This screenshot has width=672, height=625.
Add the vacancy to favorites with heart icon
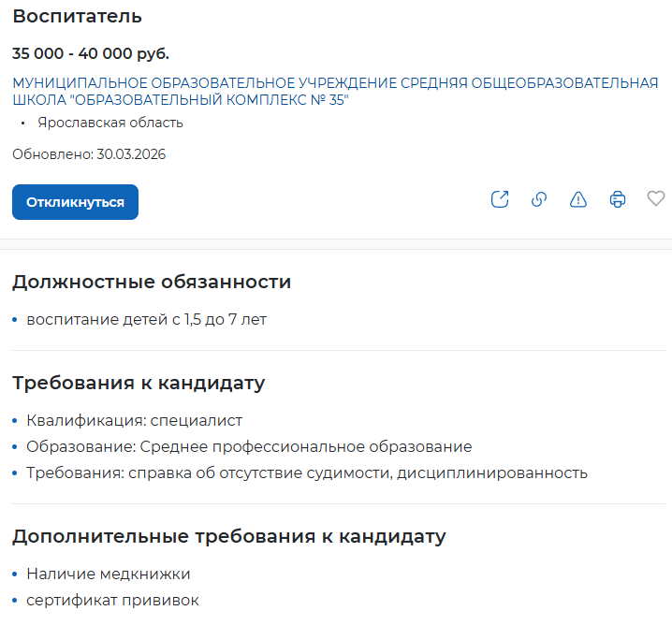(656, 199)
